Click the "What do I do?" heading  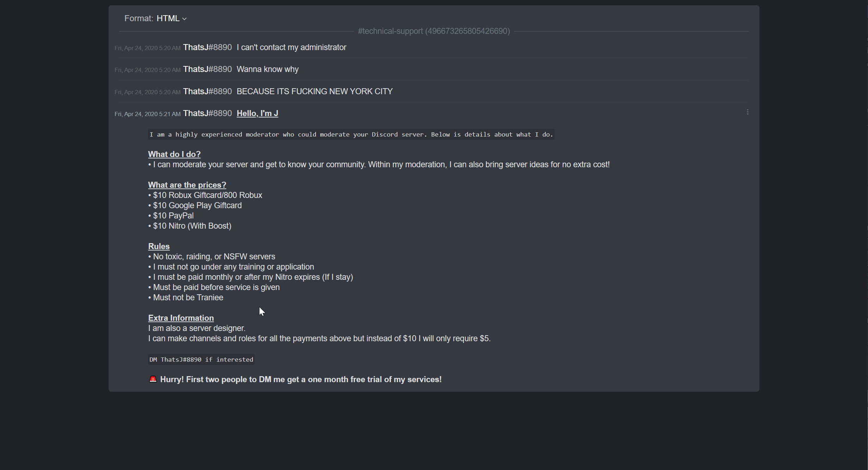tap(174, 154)
